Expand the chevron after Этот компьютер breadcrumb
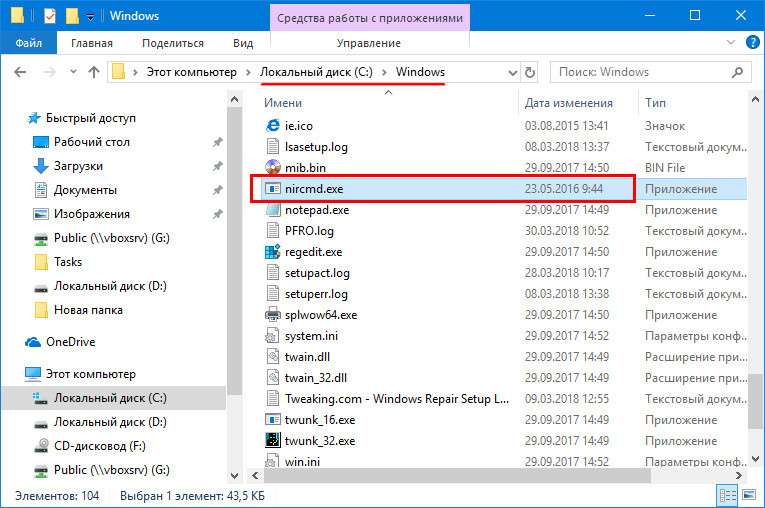The image size is (765, 508). (x=248, y=73)
